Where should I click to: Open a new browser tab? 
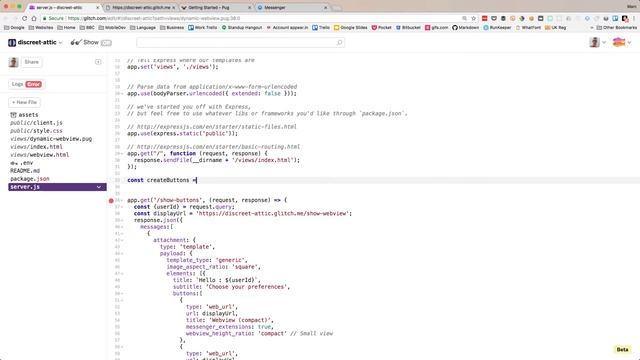pyautogui.click(x=337, y=8)
